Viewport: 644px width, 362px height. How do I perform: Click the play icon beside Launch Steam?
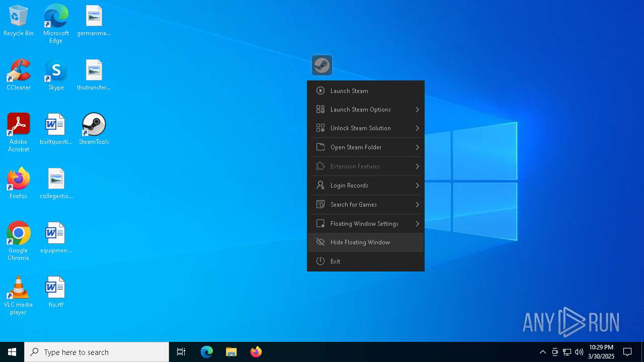[x=320, y=91]
